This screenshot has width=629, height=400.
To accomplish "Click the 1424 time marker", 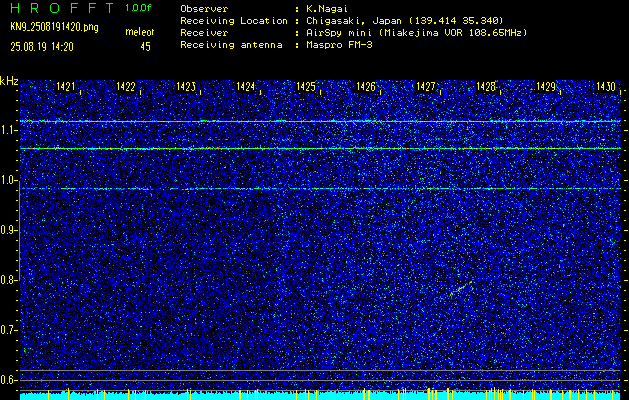I will coord(246,86).
